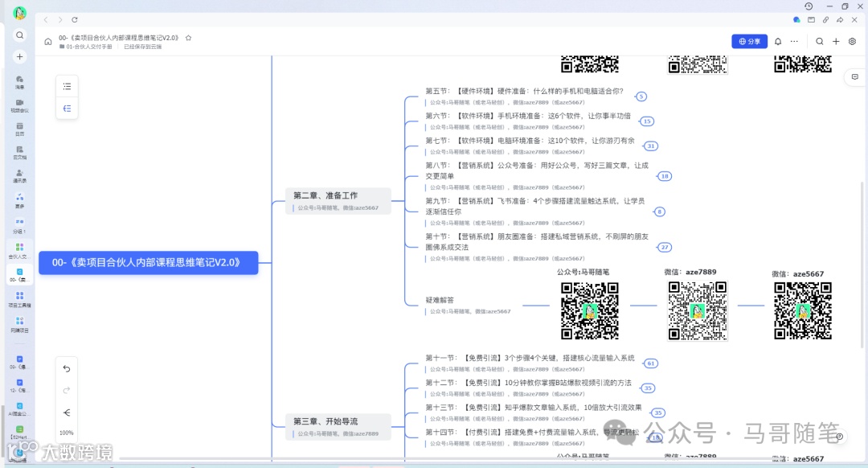
Task: Open the 项目工具箱 sidebar shortcut
Action: click(x=19, y=300)
